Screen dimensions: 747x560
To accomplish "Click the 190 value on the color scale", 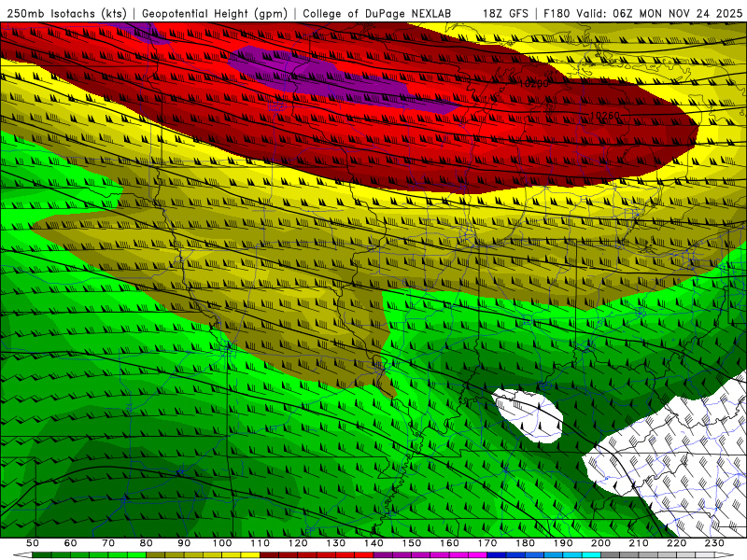I will pos(563,543).
